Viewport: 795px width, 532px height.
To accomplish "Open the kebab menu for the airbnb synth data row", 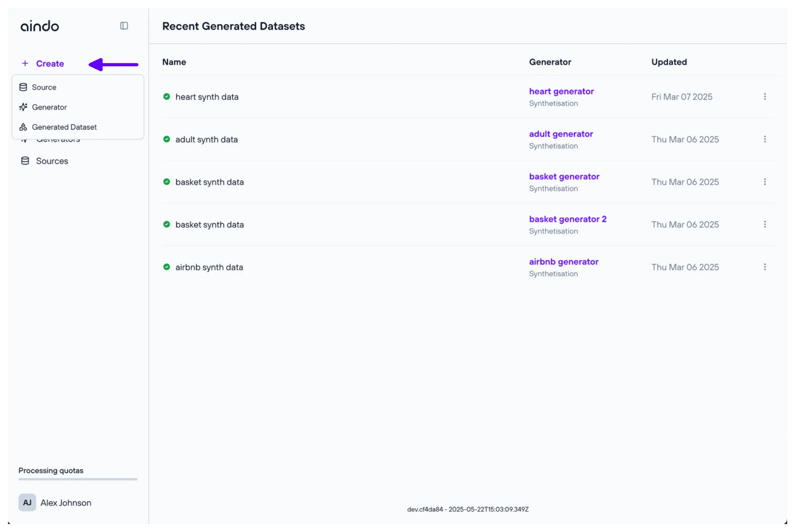I will click(765, 267).
